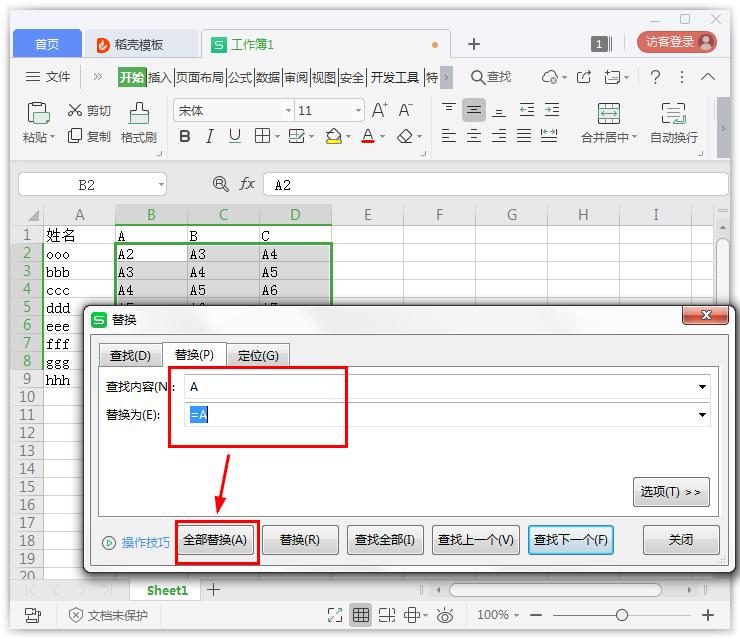The height and width of the screenshot is (639, 740).
Task: Click the 全部替换(A) button
Action: click(x=215, y=540)
